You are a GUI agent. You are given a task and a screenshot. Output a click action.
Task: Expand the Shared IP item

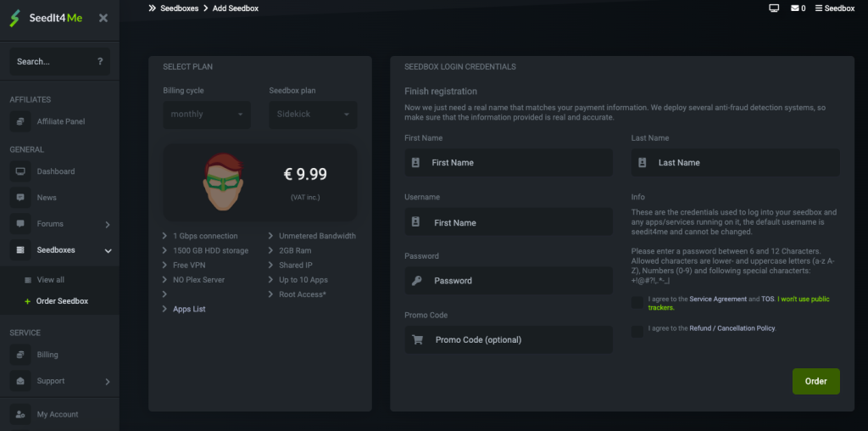pyautogui.click(x=291, y=266)
